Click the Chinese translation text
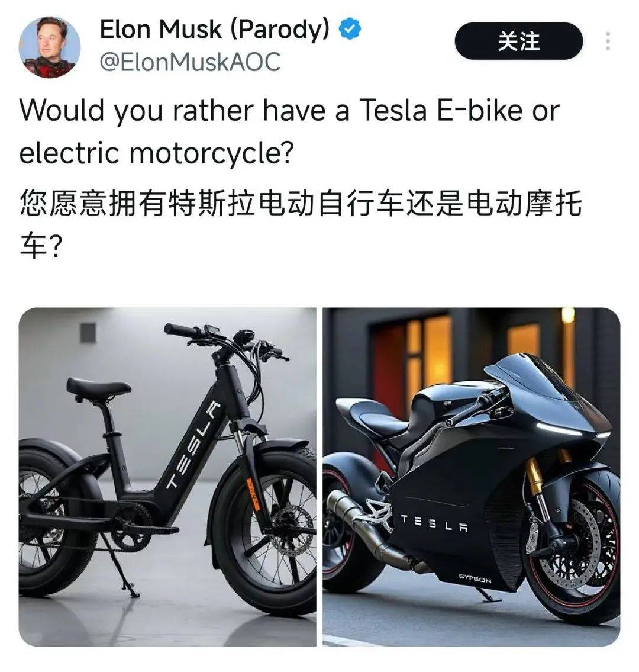Screen dimensions: 639x672 [x=300, y=224]
